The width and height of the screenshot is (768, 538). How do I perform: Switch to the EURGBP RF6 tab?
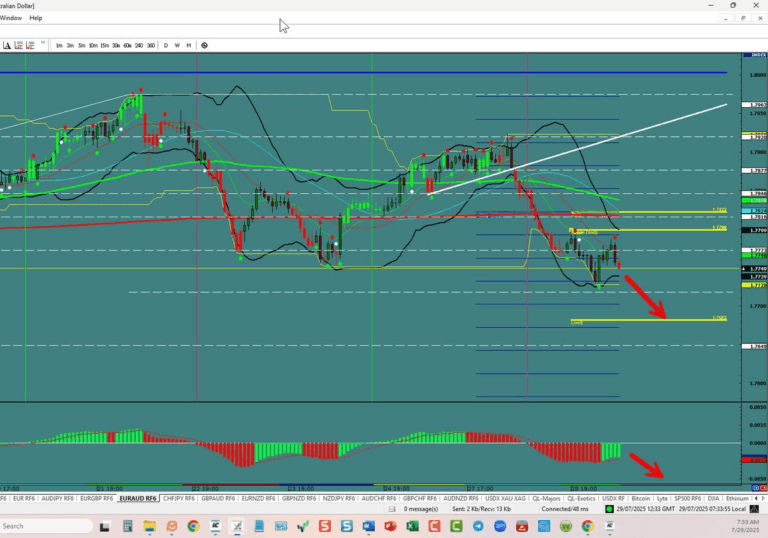click(96, 498)
